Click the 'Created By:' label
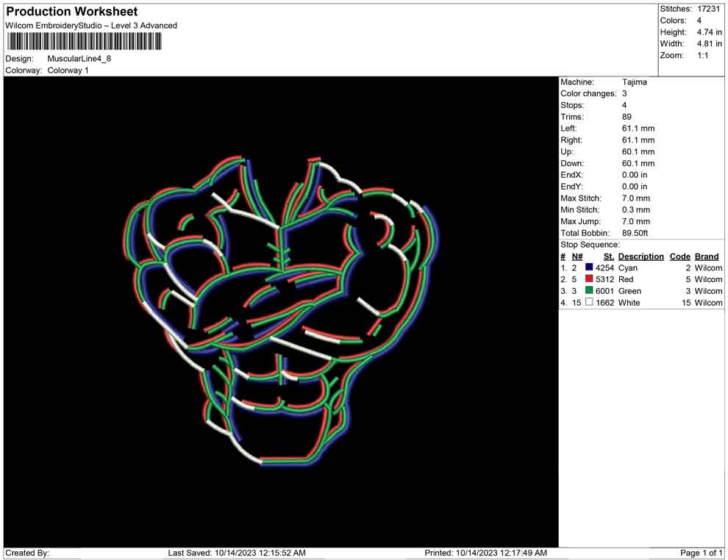The height and width of the screenshot is (560, 728). point(27,553)
